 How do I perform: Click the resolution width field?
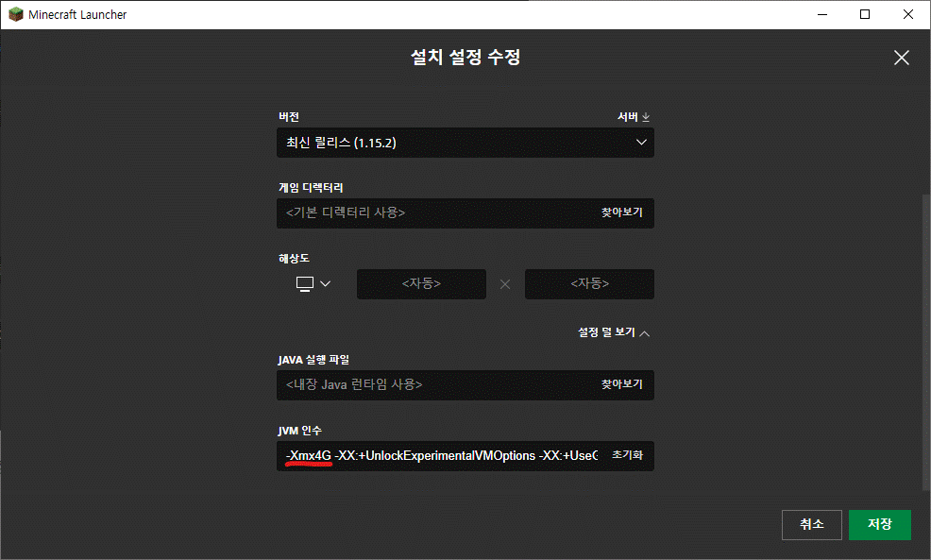421,284
